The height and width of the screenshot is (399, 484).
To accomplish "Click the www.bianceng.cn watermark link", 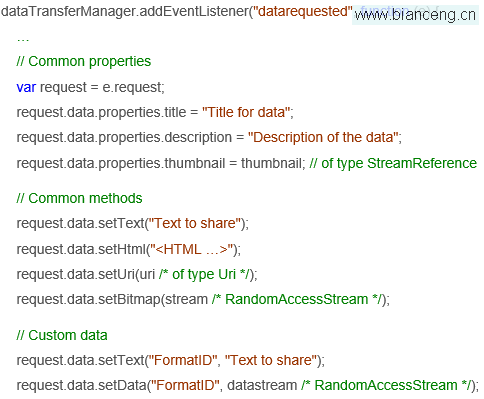I will (x=415, y=15).
